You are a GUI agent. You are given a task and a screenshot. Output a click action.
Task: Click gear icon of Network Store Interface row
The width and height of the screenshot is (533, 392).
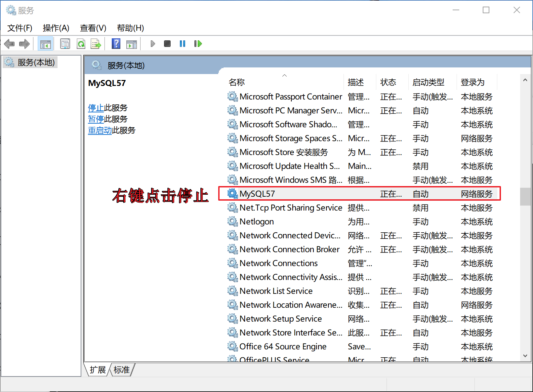[x=232, y=333]
